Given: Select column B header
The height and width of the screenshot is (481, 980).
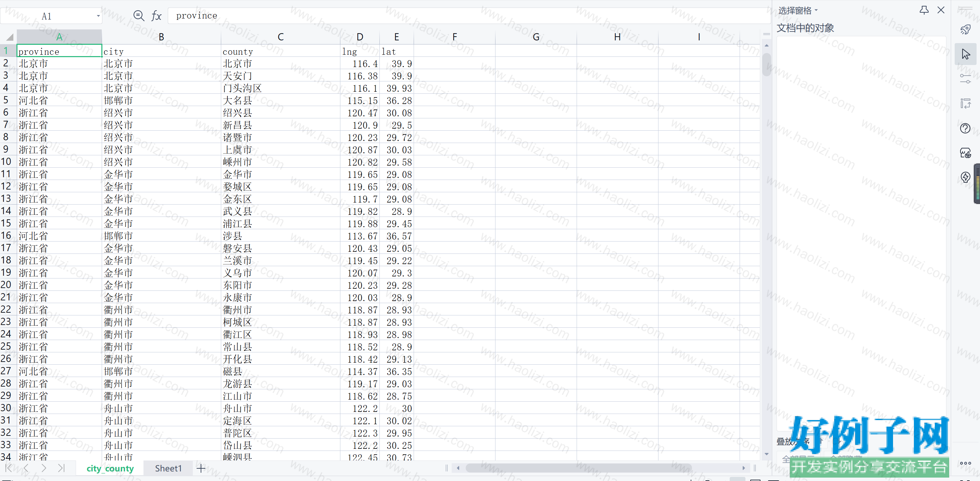Looking at the screenshot, I should (161, 37).
